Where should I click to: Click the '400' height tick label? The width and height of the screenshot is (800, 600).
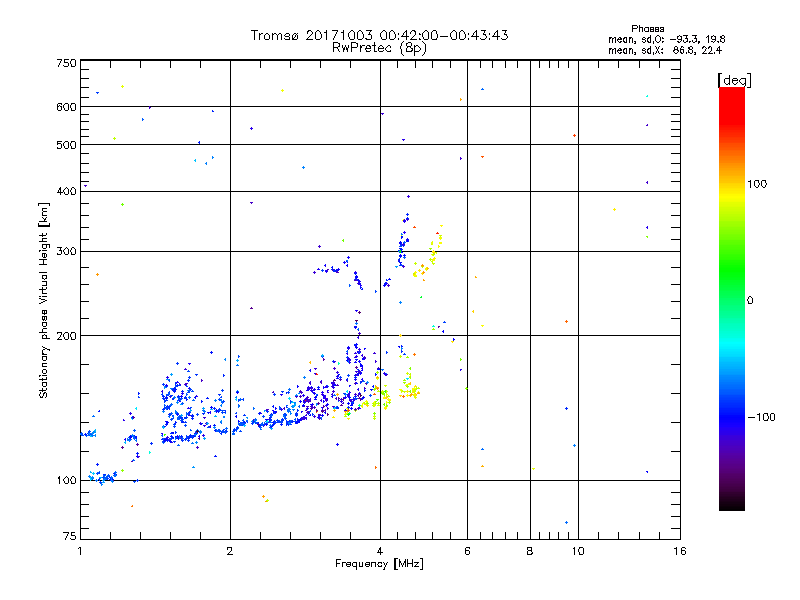pyautogui.click(x=67, y=191)
